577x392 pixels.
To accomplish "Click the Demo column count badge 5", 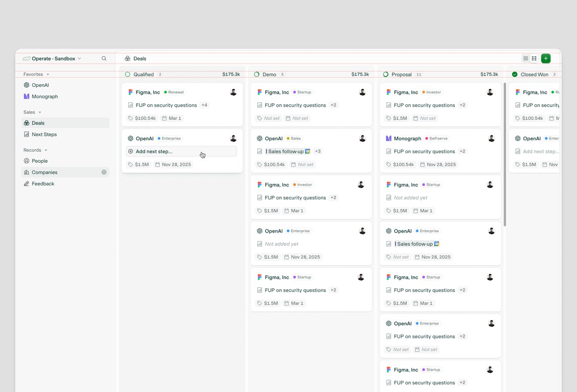I will point(282,74).
